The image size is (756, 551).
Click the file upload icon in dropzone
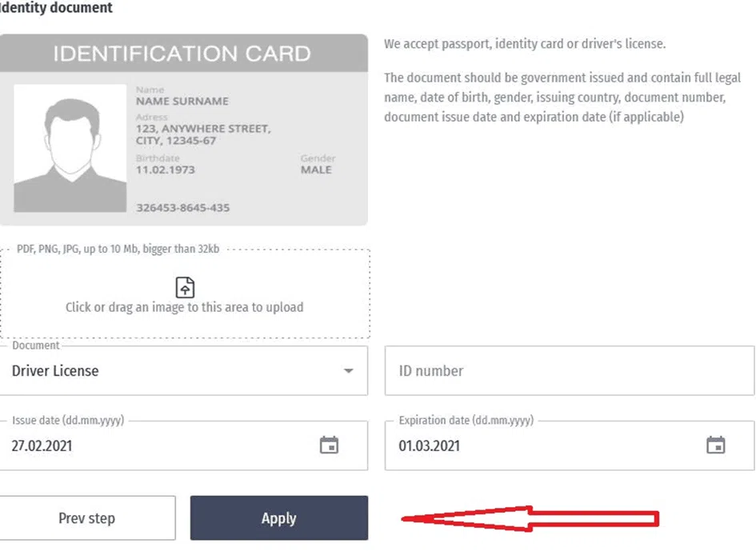(x=185, y=287)
